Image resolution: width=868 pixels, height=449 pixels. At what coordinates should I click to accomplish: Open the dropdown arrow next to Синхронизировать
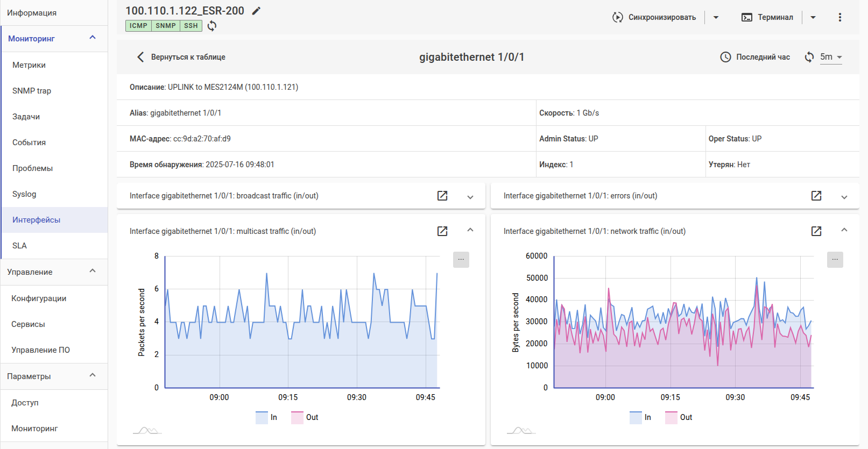716,17
